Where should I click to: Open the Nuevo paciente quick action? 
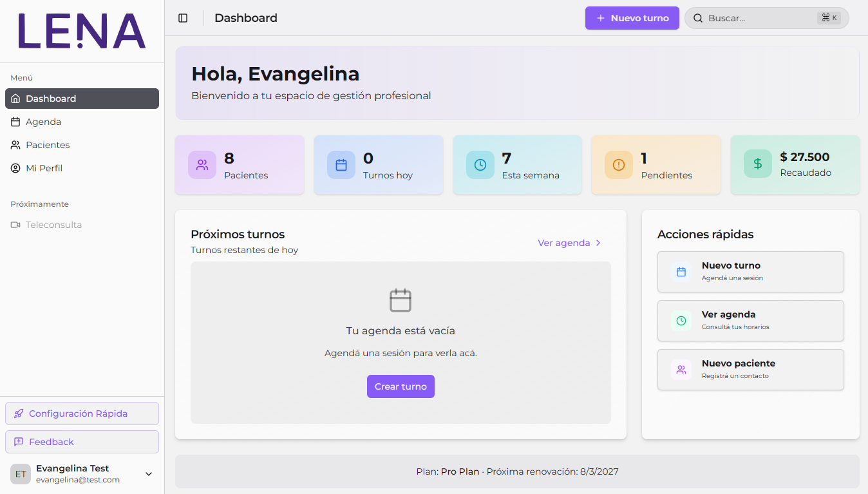coord(751,370)
